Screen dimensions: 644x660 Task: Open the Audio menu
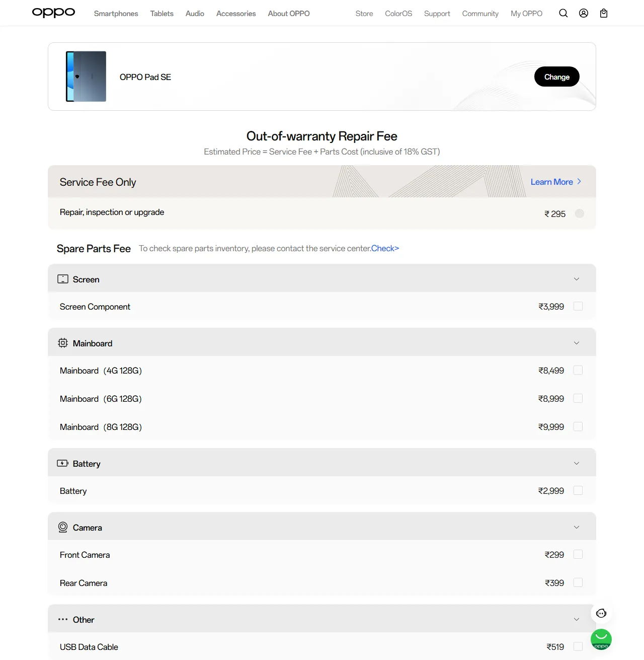point(195,14)
